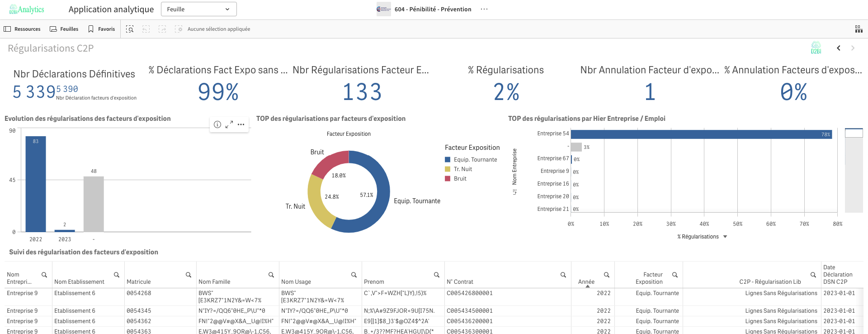Sort table by the Année column header

coord(586,282)
